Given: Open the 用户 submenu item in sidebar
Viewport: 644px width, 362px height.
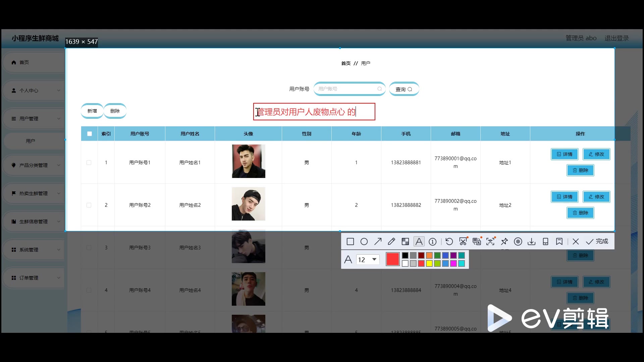Looking at the screenshot, I should click(x=34, y=141).
